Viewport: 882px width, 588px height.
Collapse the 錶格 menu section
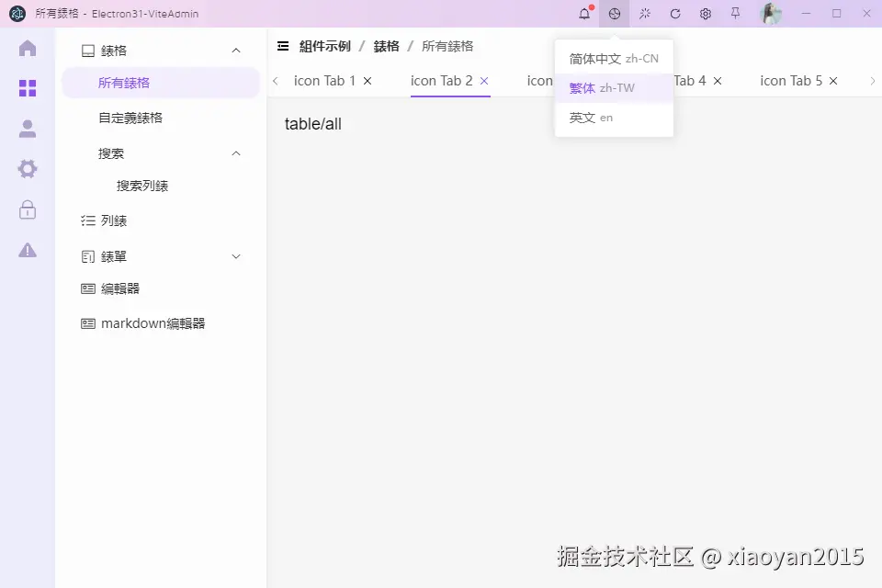(x=235, y=51)
